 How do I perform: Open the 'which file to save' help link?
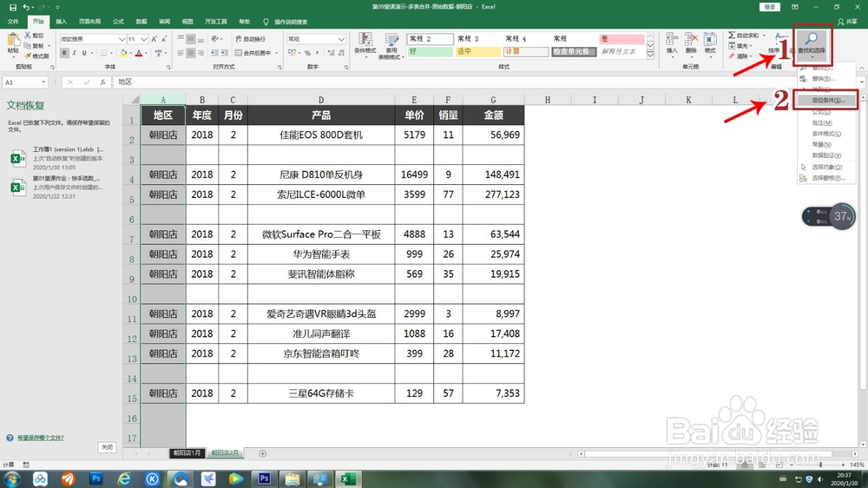[x=41, y=438]
